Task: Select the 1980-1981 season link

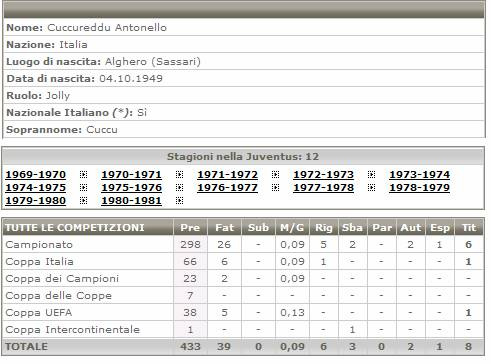Action: pyautogui.click(x=132, y=201)
